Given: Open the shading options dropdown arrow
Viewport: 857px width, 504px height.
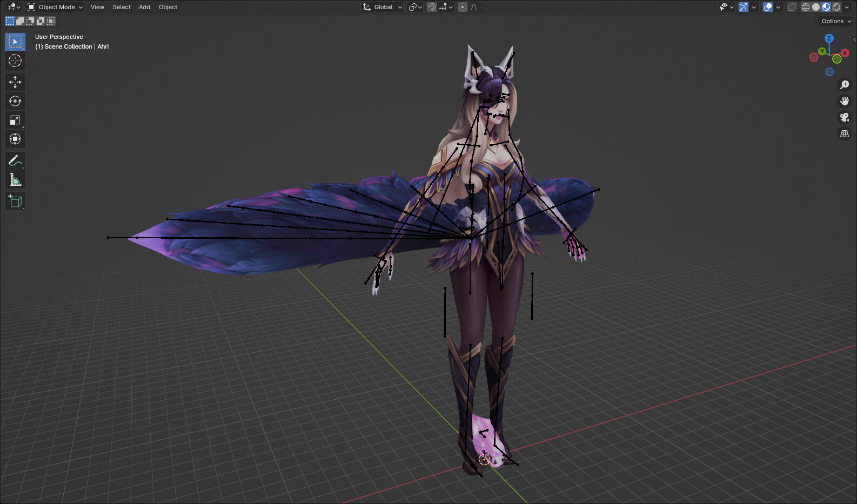Looking at the screenshot, I should click(847, 7).
